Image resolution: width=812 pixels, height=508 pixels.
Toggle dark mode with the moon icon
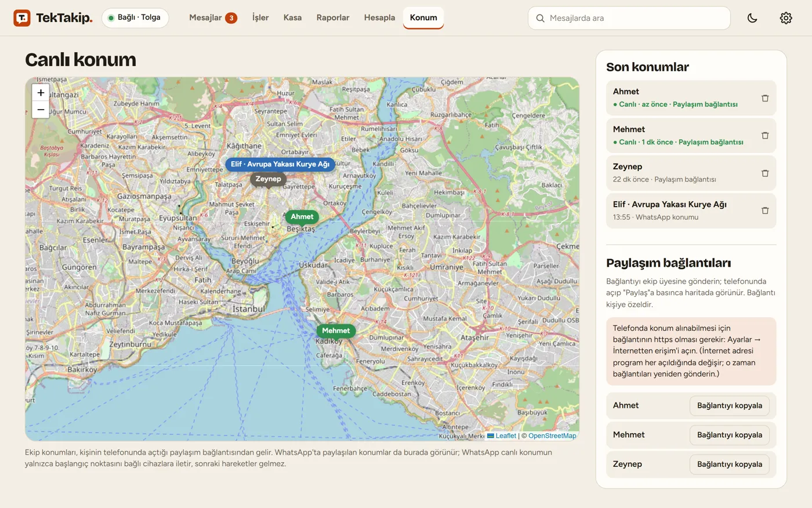click(752, 18)
